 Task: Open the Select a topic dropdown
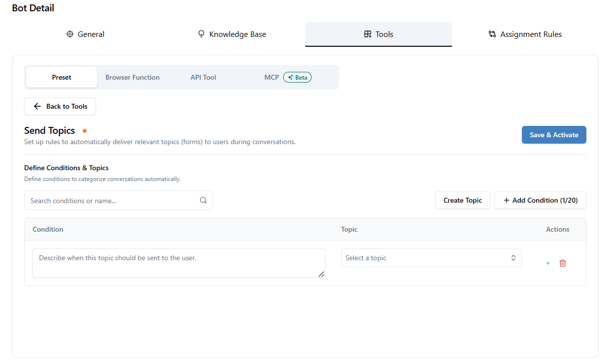[x=431, y=258]
